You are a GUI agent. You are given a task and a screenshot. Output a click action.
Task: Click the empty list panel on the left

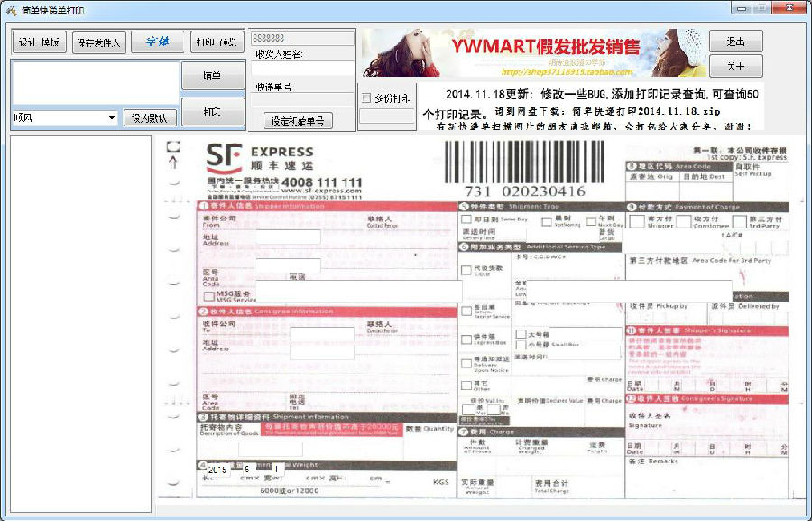click(x=80, y=323)
